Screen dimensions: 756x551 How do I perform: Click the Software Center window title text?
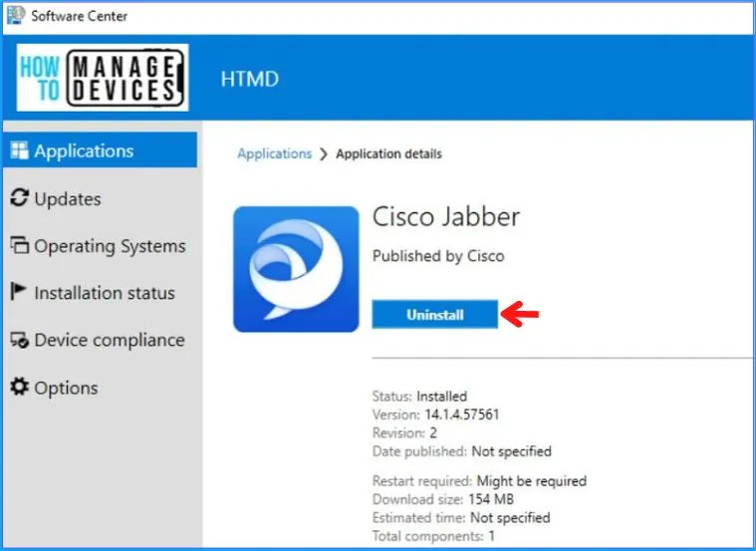pos(79,16)
